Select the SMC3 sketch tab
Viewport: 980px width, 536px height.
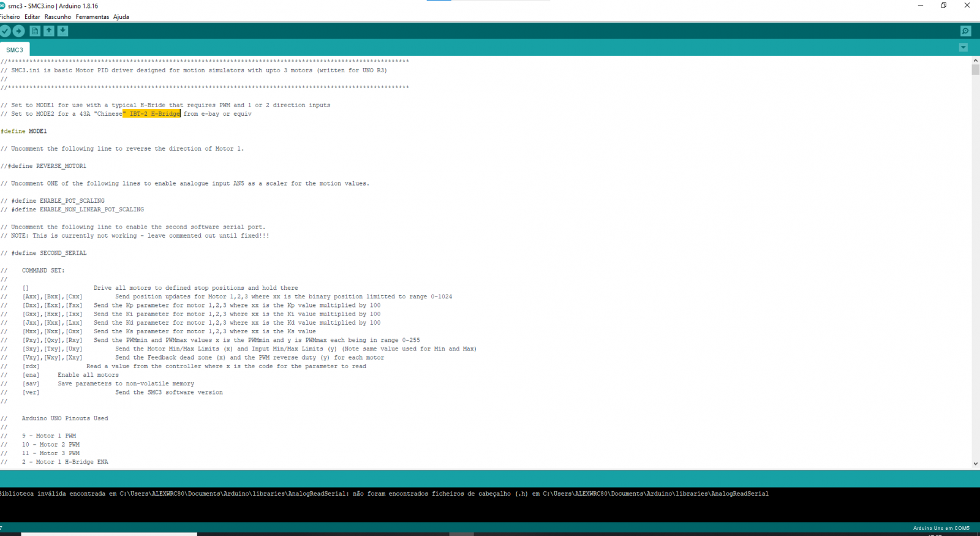point(15,50)
